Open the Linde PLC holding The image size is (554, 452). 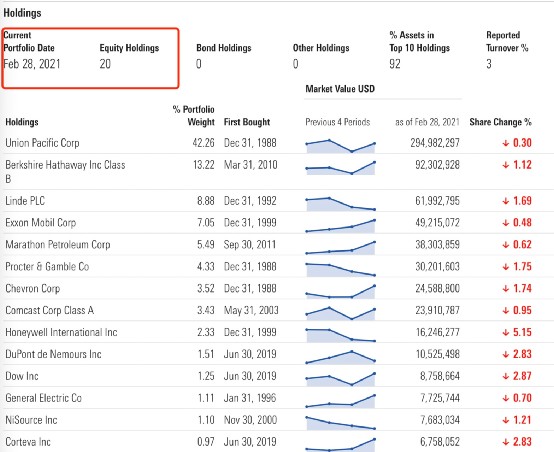click(x=25, y=201)
